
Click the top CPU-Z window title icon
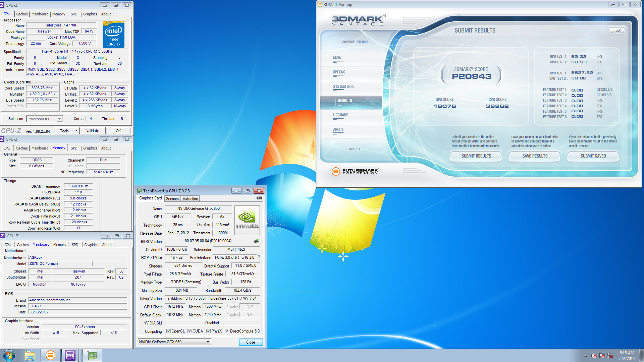tap(2, 5)
